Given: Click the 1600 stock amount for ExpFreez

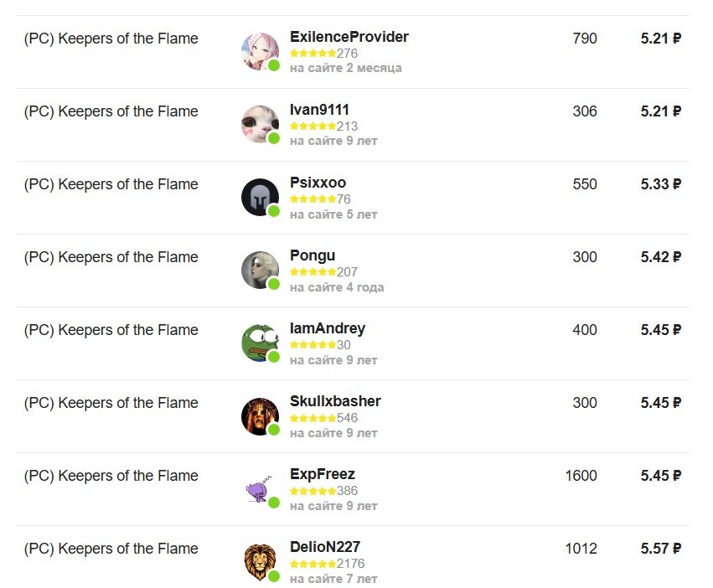Looking at the screenshot, I should pos(581,476).
